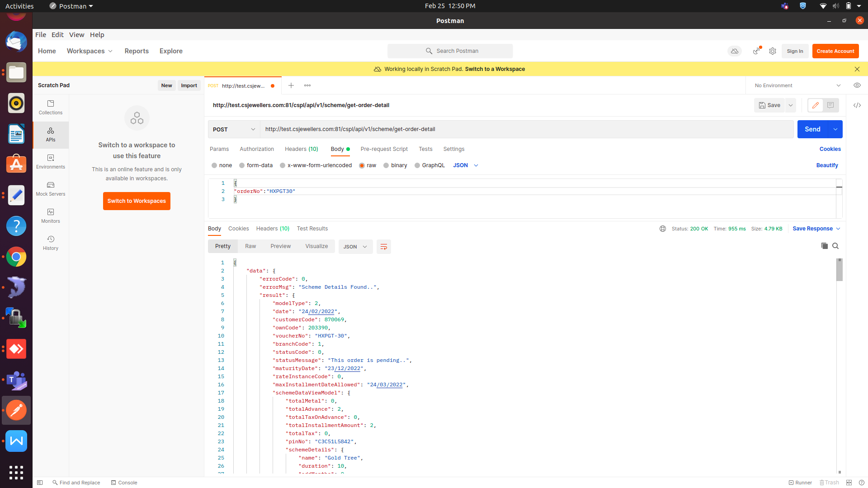Switch the response view to Preview
This screenshot has height=488, width=868.
click(x=281, y=246)
